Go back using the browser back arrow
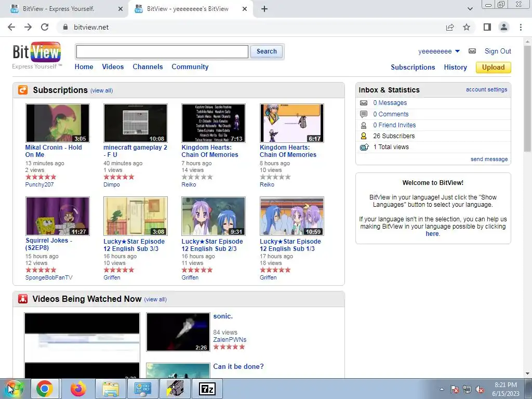Viewport: 532px width, 399px height. click(x=11, y=27)
